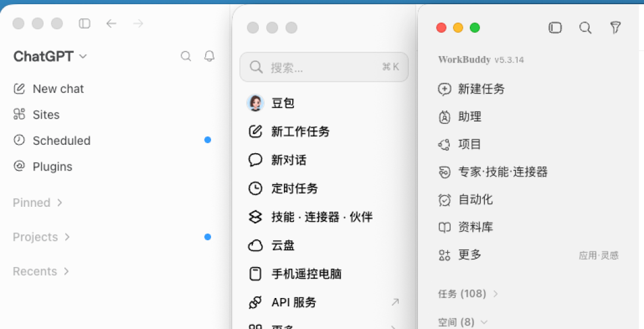Expand the Recents section
This screenshot has height=329, width=644.
[41, 271]
